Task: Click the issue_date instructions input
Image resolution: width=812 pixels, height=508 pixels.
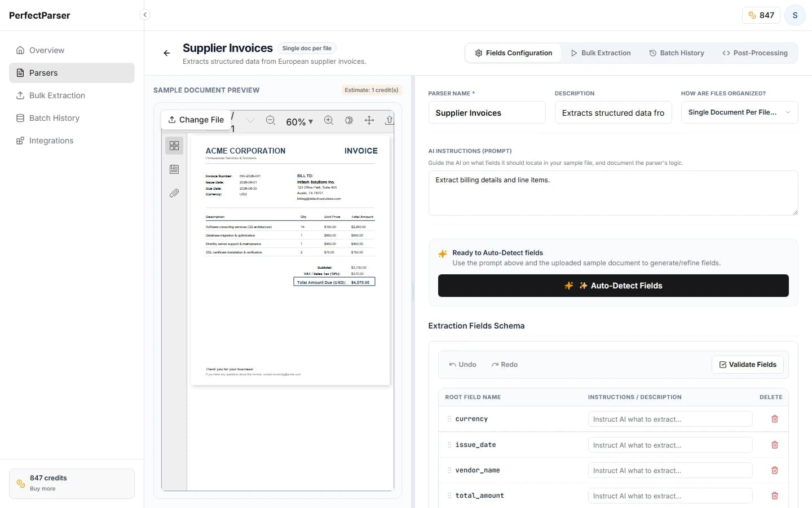Action: (x=670, y=445)
